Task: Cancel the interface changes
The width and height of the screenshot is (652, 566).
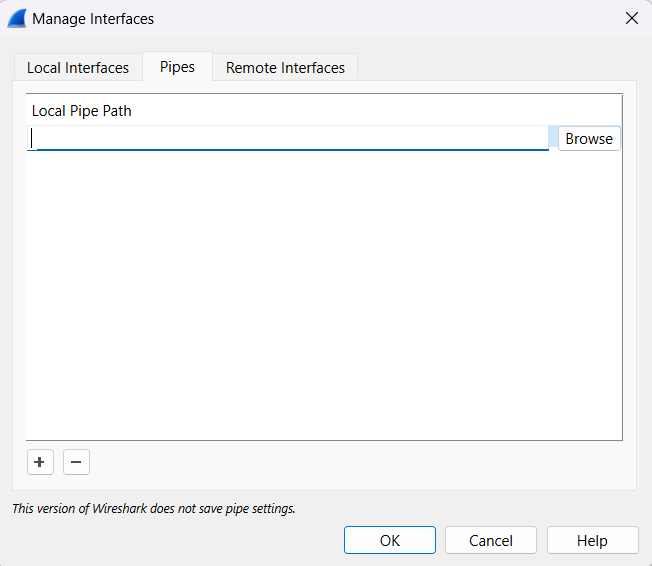Action: coord(491,540)
